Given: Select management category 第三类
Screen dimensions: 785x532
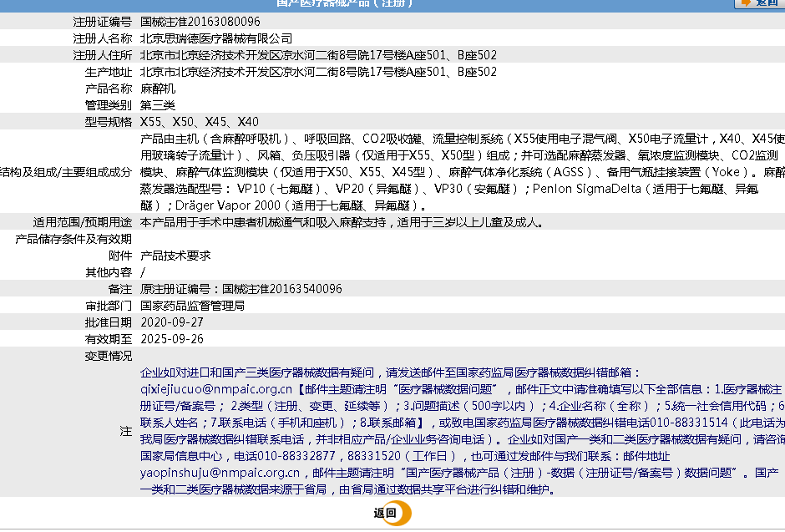Looking at the screenshot, I should click(158, 105).
